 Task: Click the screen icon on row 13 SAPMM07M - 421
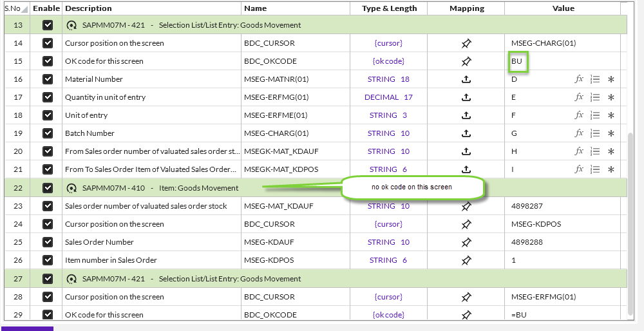71,25
